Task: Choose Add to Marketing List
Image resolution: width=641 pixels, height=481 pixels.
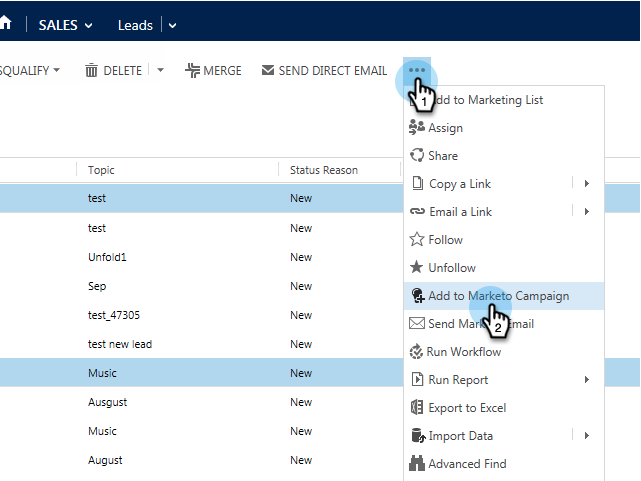Action: coord(504,100)
